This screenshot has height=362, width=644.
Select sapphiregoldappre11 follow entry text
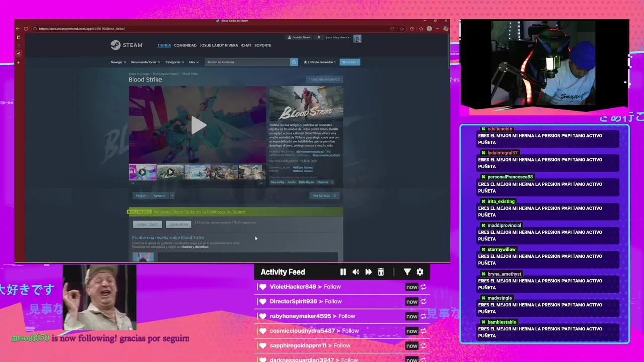[310, 345]
